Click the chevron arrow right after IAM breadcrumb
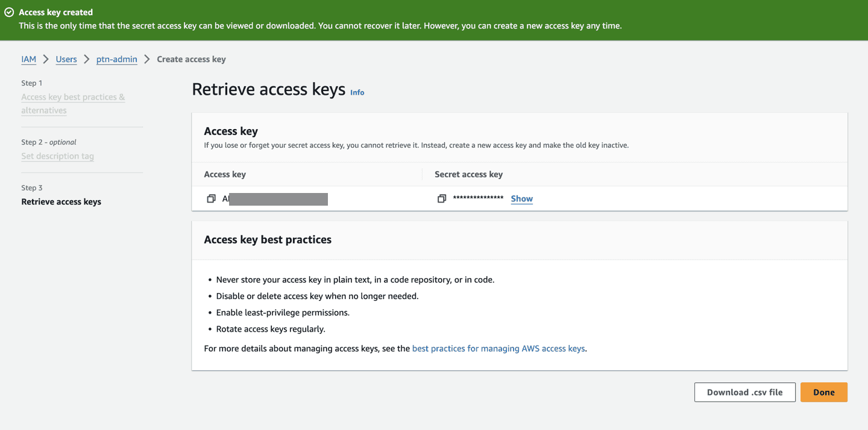The height and width of the screenshot is (430, 868). click(46, 59)
